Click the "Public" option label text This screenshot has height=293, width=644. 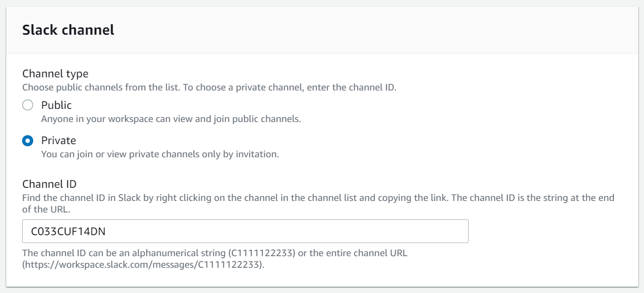56,105
